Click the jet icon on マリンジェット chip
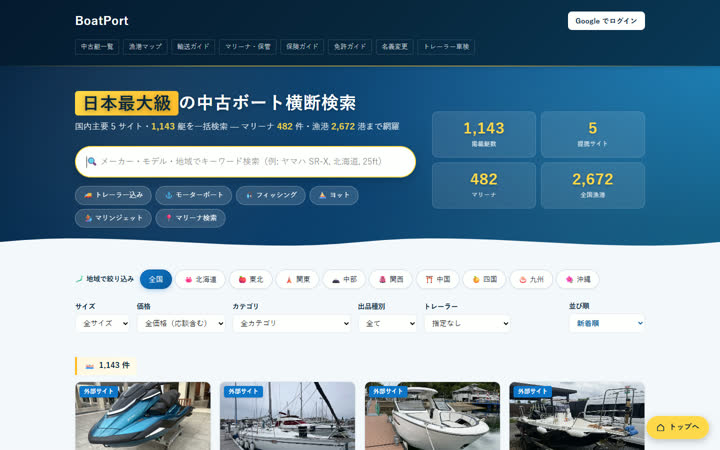The image size is (720, 450). point(88,218)
